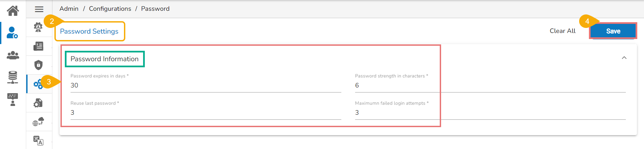Collapse the Password Information panel

(624, 58)
